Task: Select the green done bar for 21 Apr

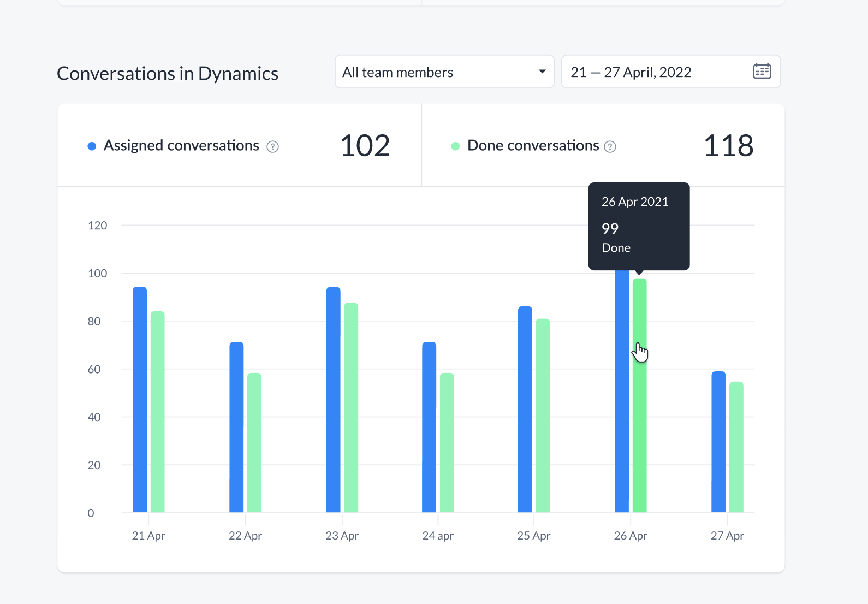Action: click(157, 412)
